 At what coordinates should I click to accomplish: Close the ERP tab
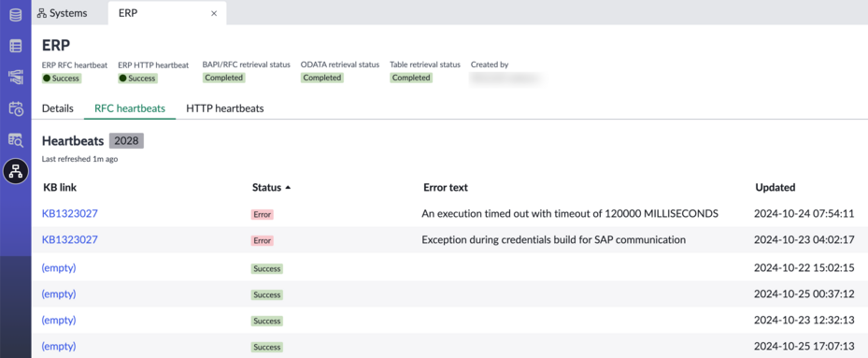214,14
